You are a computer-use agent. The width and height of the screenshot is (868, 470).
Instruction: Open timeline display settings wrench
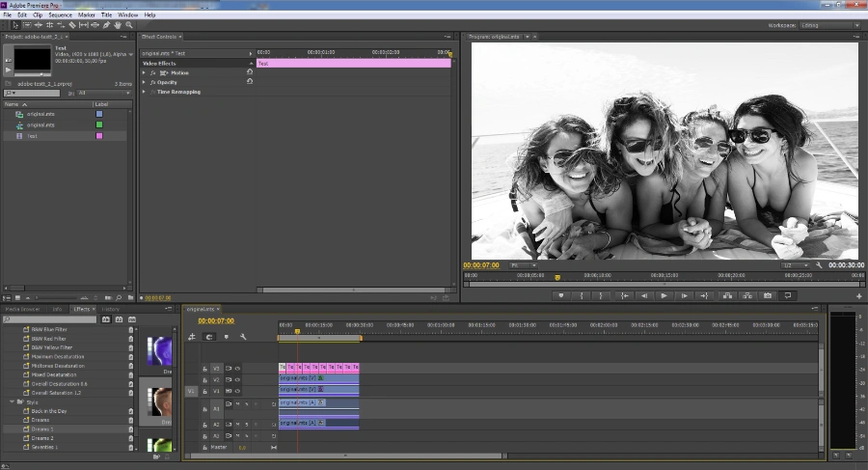coord(242,337)
